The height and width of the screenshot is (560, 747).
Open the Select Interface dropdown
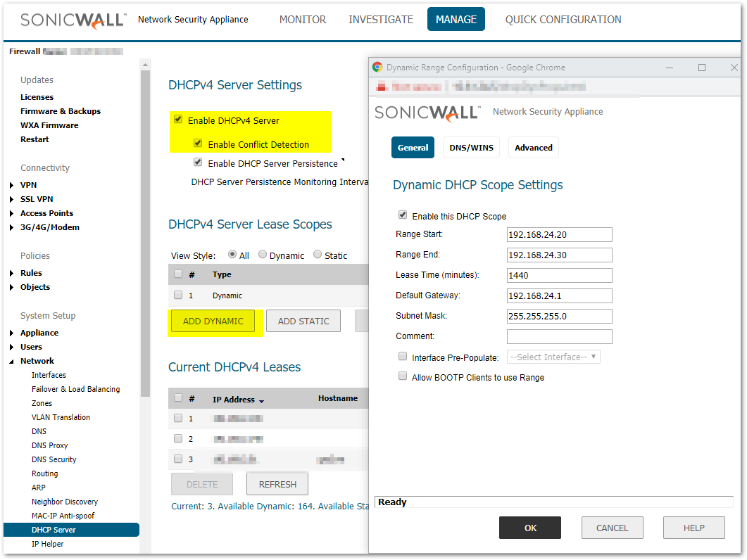(x=553, y=357)
